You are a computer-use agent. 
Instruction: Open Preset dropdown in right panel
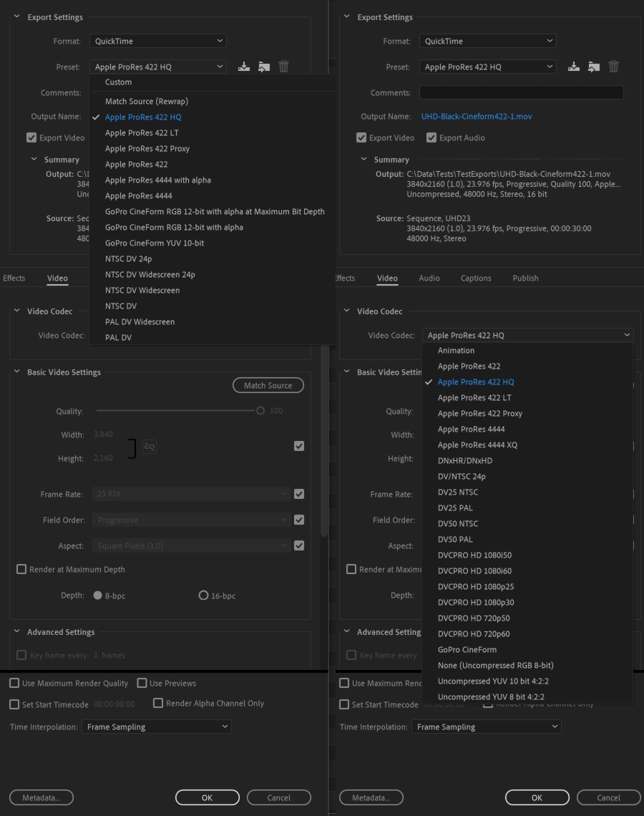[x=488, y=67]
